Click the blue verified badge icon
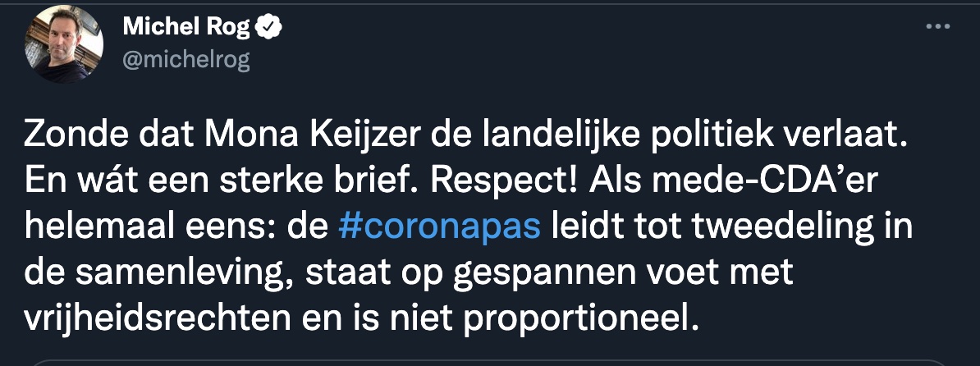This screenshot has width=980, height=366. pos(270,27)
